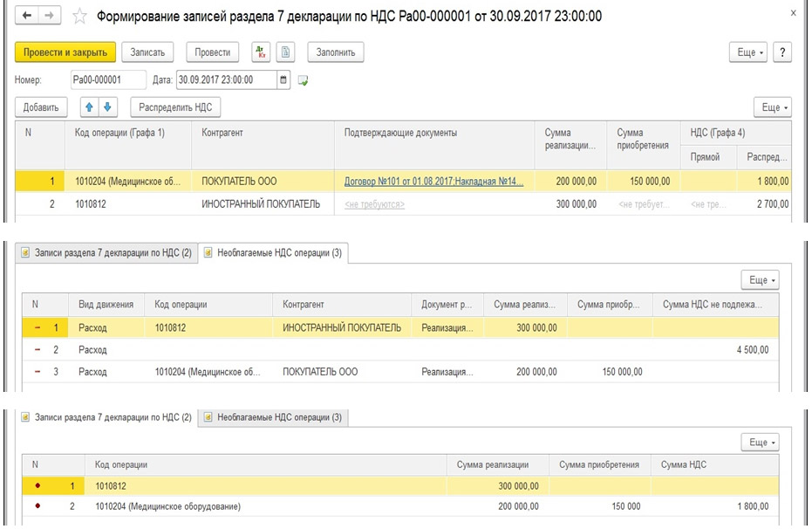Viewport: 812px width, 529px height.
Task: Expand the top-right Еще dropdown menu
Action: pyautogui.click(x=750, y=52)
